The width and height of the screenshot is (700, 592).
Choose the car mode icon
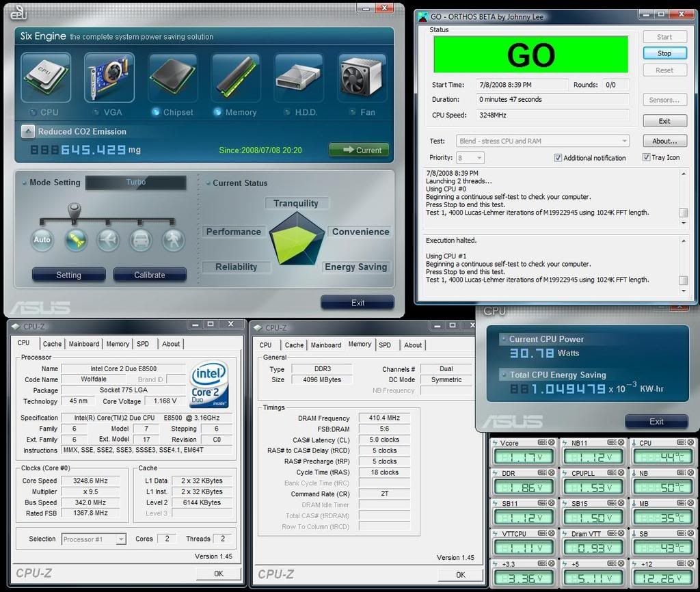tap(141, 240)
